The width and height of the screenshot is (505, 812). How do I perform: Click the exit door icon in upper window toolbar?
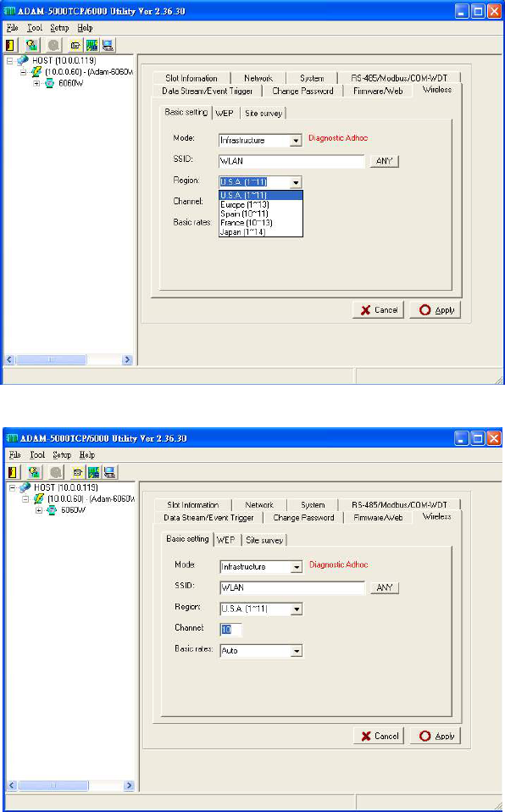coord(11,45)
